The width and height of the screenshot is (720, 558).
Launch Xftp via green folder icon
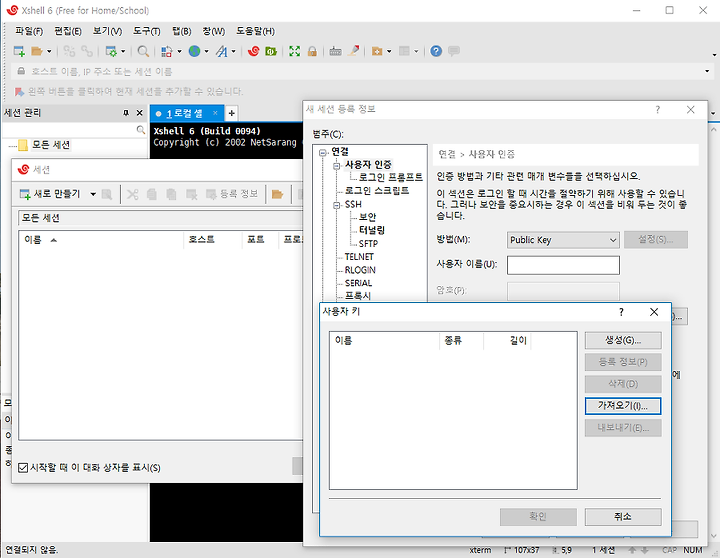[x=271, y=51]
